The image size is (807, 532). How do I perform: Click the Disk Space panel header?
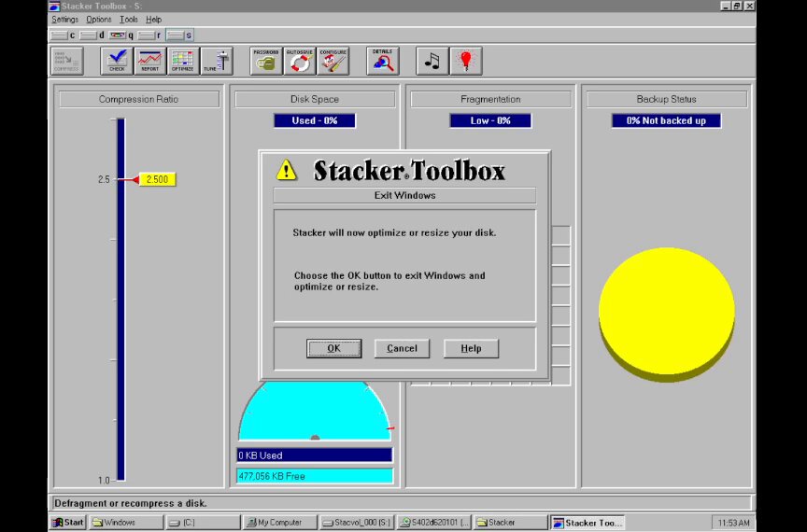point(315,99)
